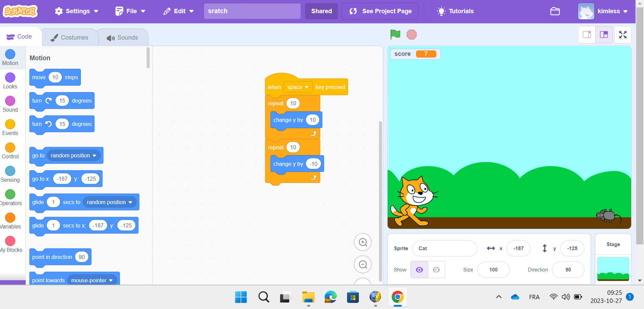This screenshot has width=644, height=309.
Task: Click the sprite x position field
Action: tap(519, 248)
